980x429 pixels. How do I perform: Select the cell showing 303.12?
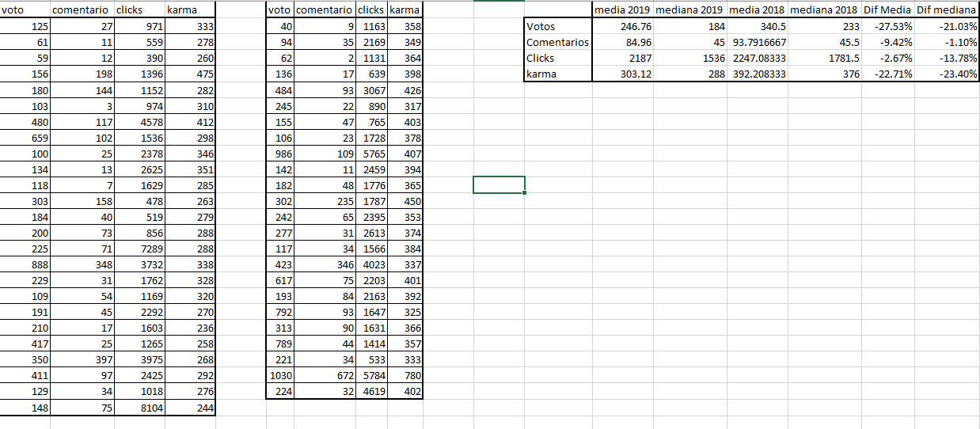[623, 74]
